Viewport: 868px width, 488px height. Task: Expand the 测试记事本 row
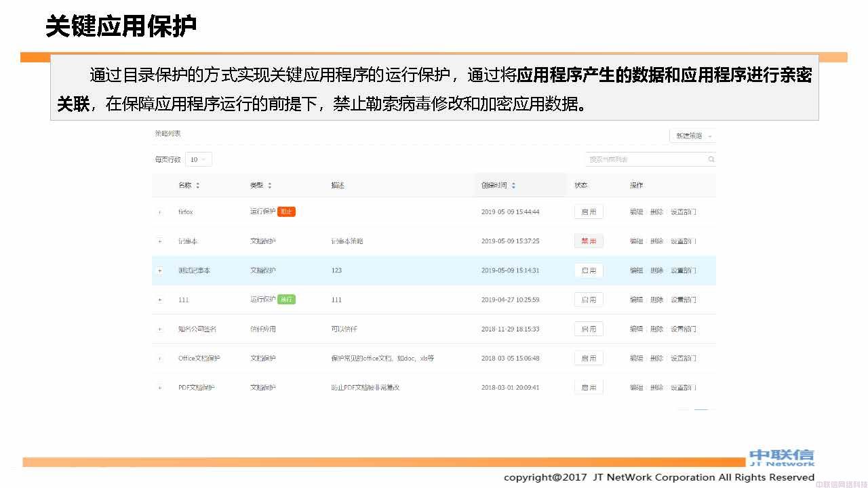tap(160, 270)
